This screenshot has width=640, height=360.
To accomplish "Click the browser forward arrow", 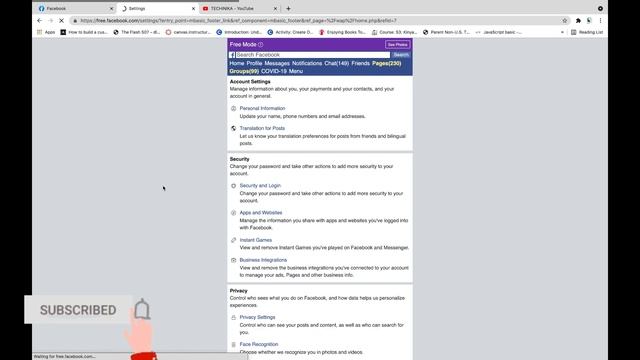I will click(x=51, y=20).
